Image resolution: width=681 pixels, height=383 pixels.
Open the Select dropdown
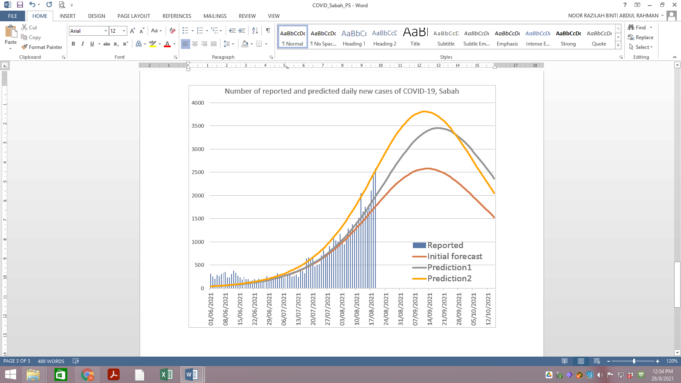pyautogui.click(x=641, y=47)
